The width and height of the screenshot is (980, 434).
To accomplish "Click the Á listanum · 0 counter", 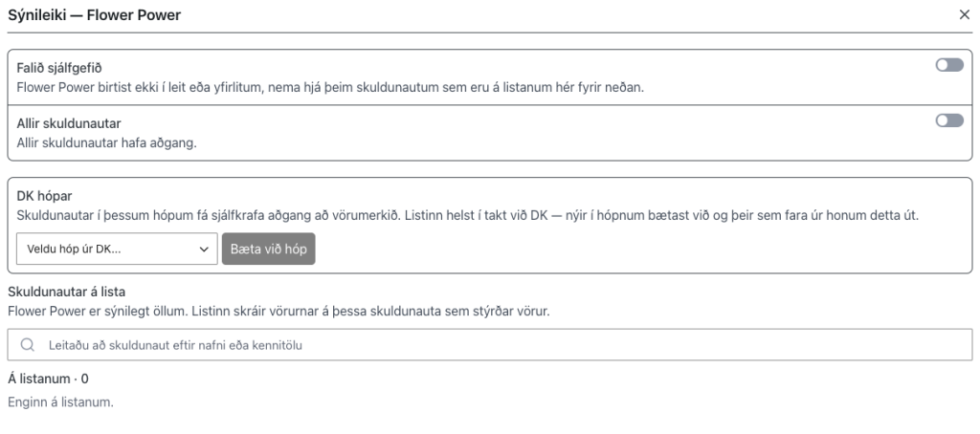I will coord(48,380).
